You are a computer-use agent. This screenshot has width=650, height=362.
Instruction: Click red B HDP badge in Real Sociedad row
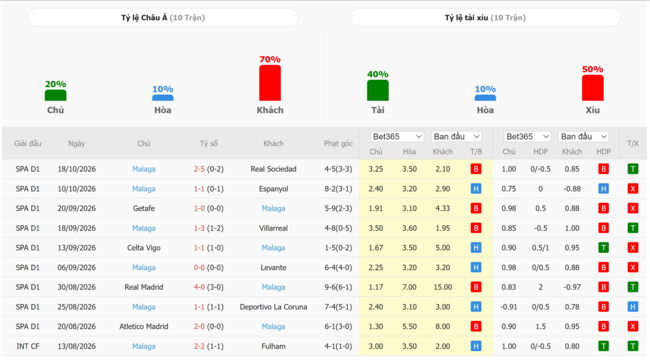tap(604, 169)
